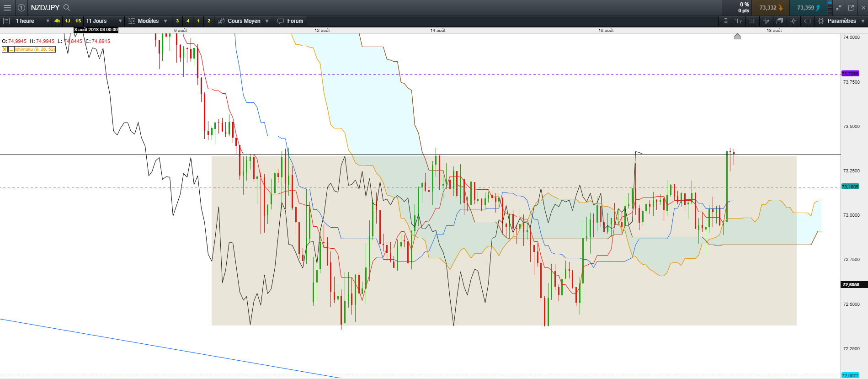
Task: Expand the 11 Jours period dropdown
Action: click(x=104, y=21)
